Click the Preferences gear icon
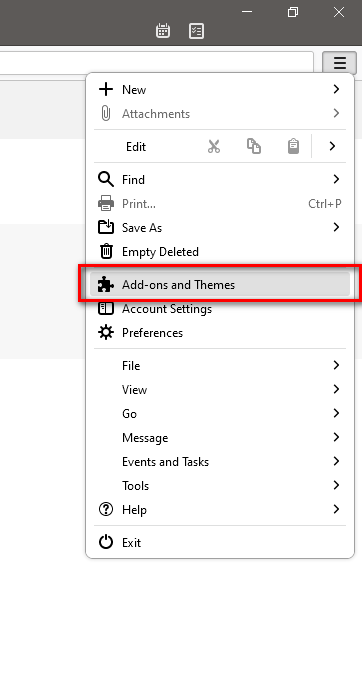This screenshot has height=687, width=362. [106, 333]
